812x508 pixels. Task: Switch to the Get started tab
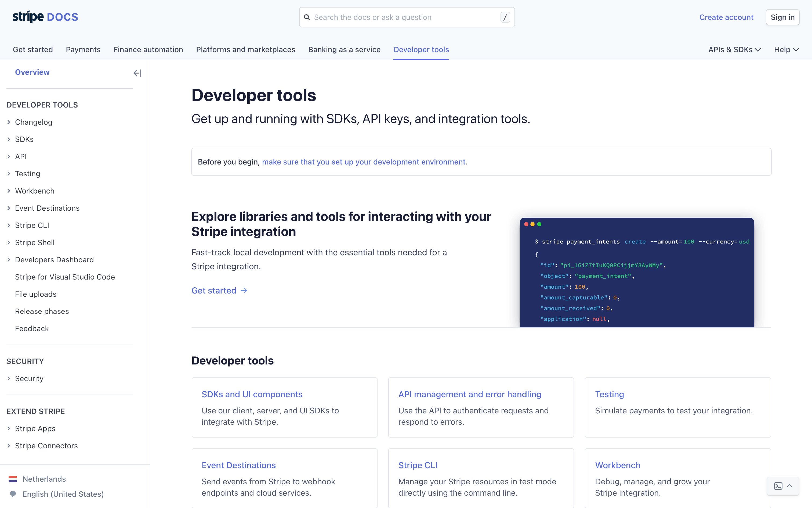(33, 49)
